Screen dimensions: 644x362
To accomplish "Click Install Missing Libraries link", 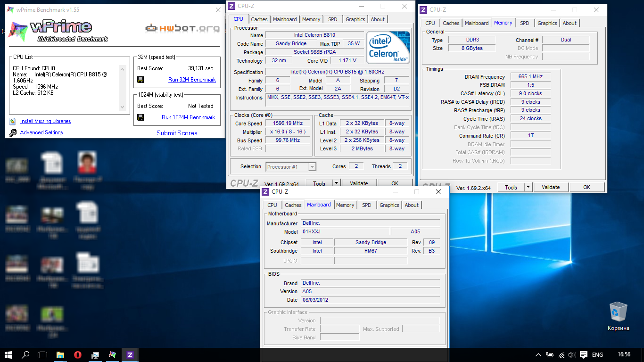I will tap(45, 121).
